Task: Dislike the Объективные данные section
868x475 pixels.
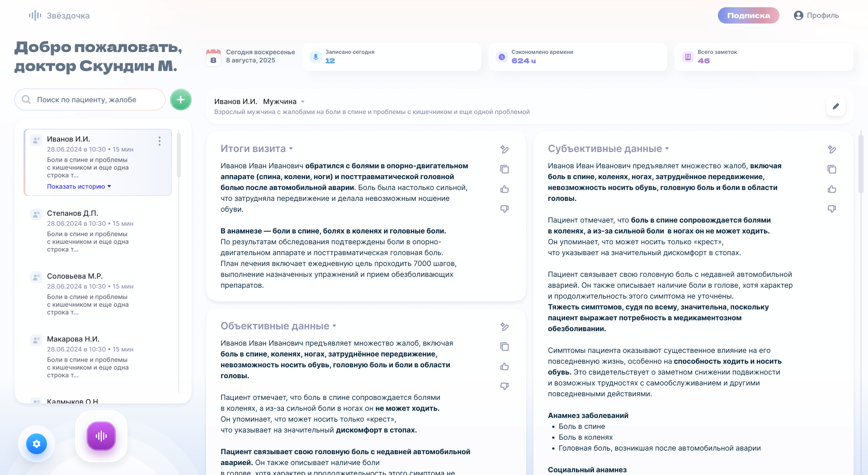Action: coord(505,386)
